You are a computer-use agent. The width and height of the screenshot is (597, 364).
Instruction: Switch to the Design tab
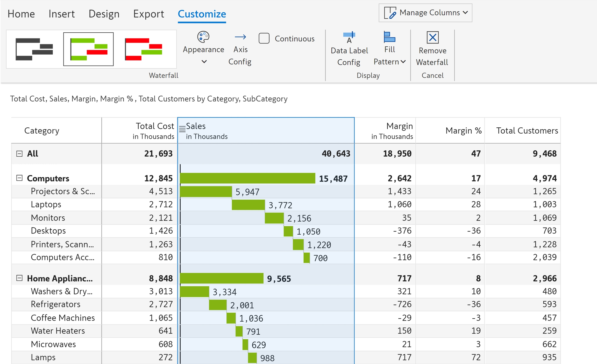tap(104, 14)
